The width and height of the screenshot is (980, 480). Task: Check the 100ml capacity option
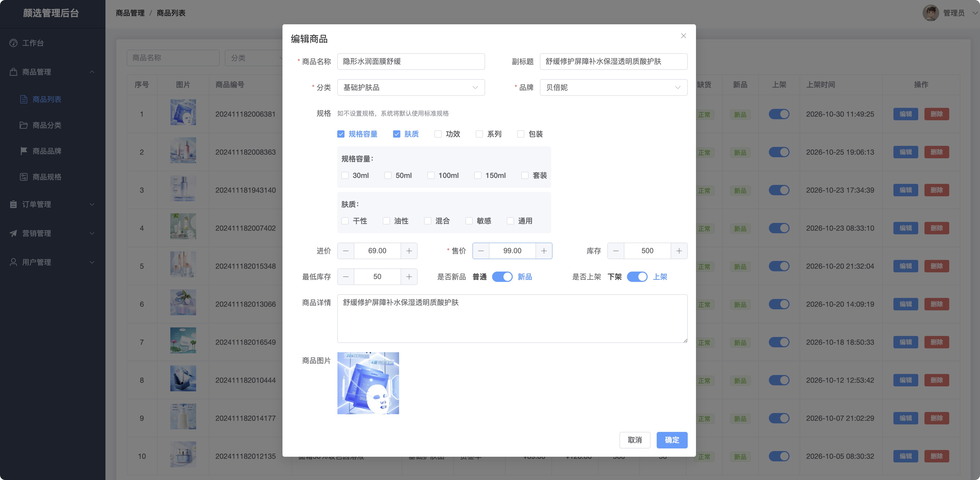tap(431, 176)
